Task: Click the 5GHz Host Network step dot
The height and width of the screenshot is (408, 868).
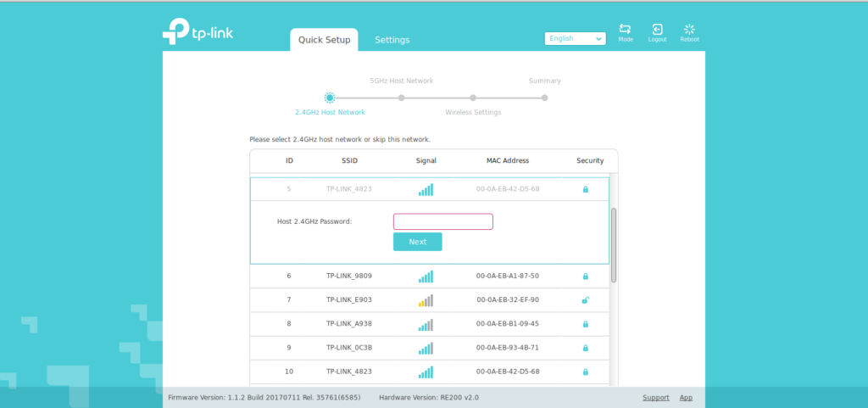Action: 402,98
